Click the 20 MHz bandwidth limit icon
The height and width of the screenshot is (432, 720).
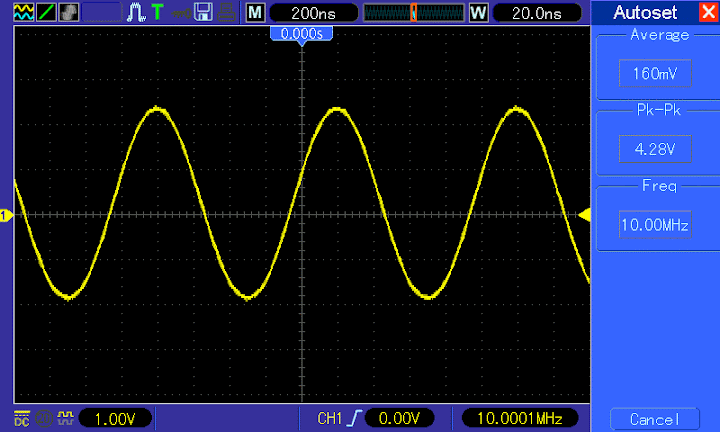point(44,418)
